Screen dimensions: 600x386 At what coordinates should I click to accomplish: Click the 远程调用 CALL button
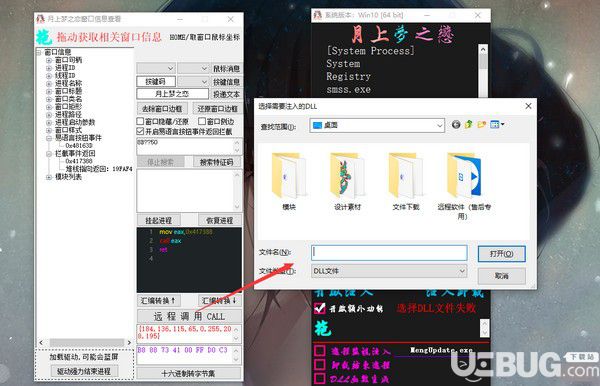[189, 316]
